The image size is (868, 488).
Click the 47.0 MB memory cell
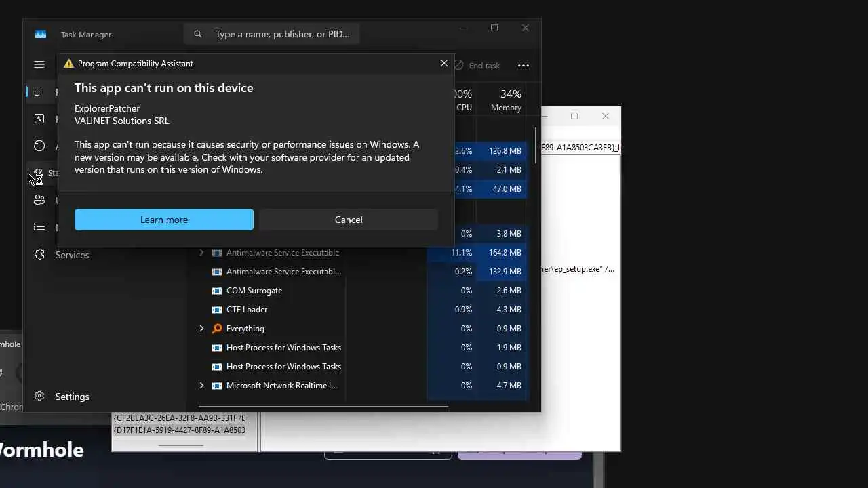501,189
